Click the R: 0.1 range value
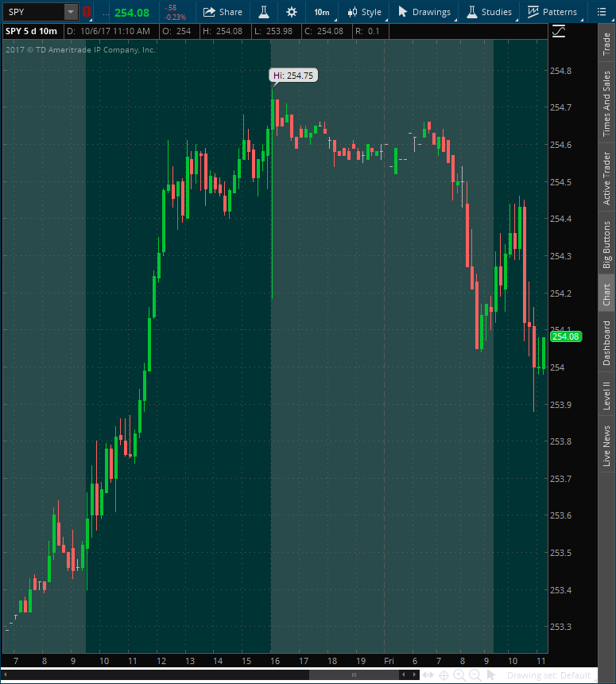 click(x=367, y=31)
